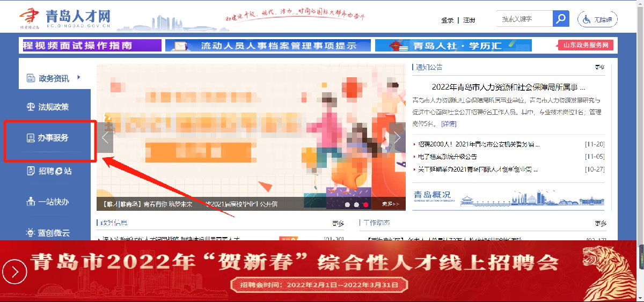
Task: Click the circled arrow on the red recruitment banner
Action: 14,271
